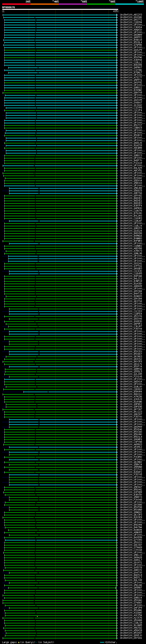Select label UniRef100_Q5DVX4
The image size is (146, 644).
131,180
